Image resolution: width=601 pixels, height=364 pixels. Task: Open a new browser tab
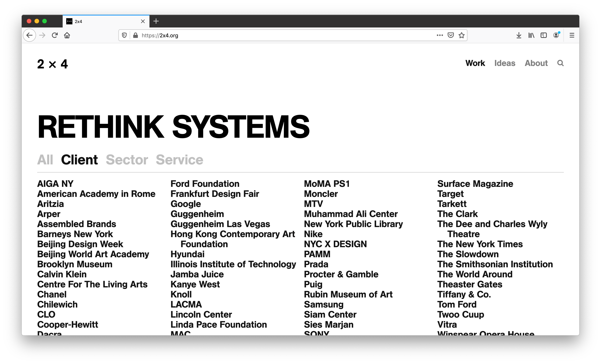click(x=156, y=21)
